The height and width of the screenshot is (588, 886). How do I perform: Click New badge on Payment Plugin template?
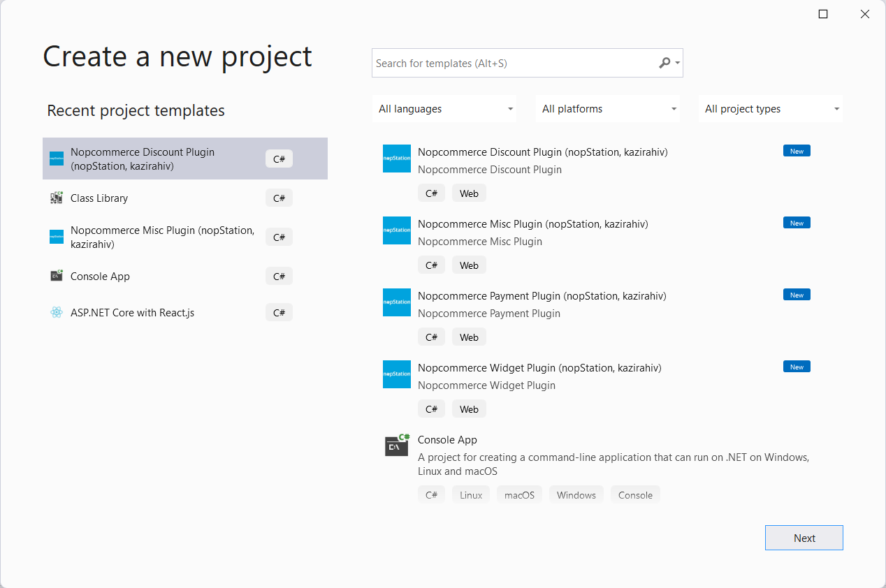coord(797,295)
